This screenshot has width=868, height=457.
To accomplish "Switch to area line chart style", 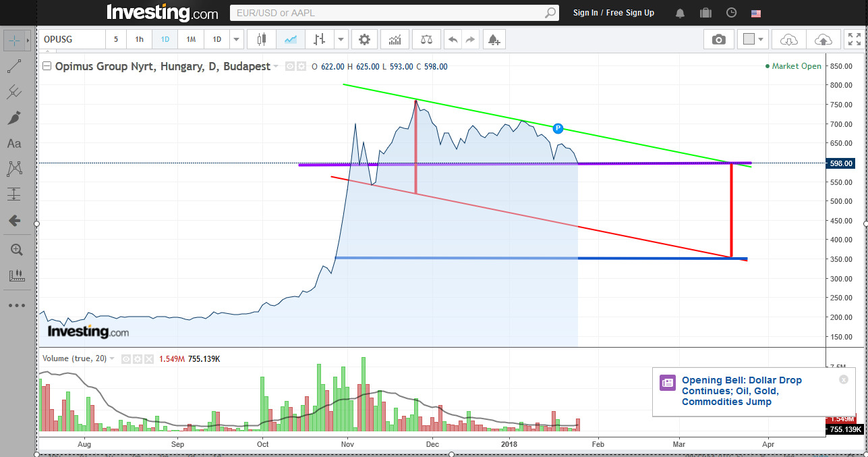I will coord(291,40).
